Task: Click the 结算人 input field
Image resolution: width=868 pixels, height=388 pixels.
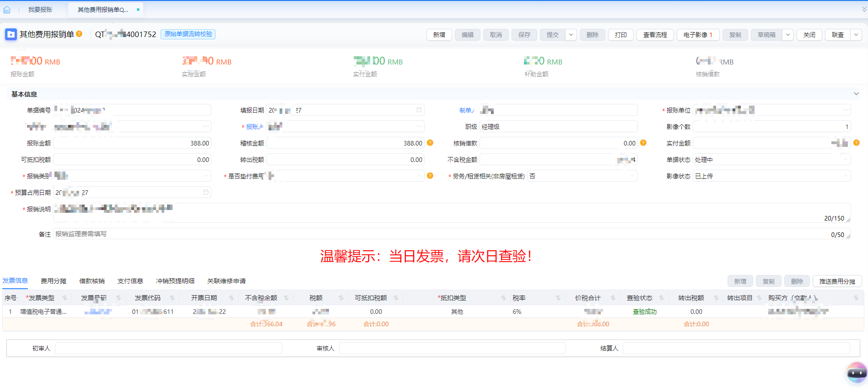Action: tap(736, 348)
